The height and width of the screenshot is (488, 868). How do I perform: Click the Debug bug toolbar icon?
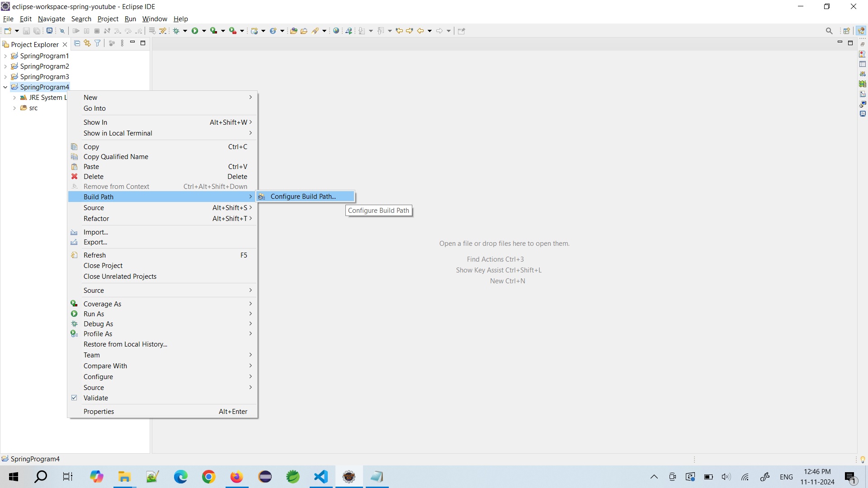(x=176, y=31)
